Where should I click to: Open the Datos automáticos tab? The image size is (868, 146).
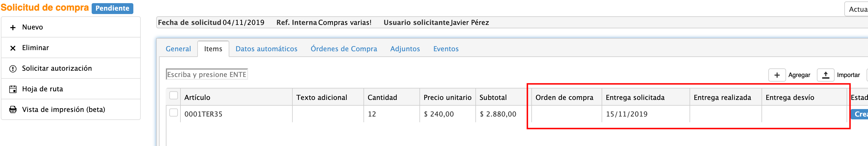point(266,49)
